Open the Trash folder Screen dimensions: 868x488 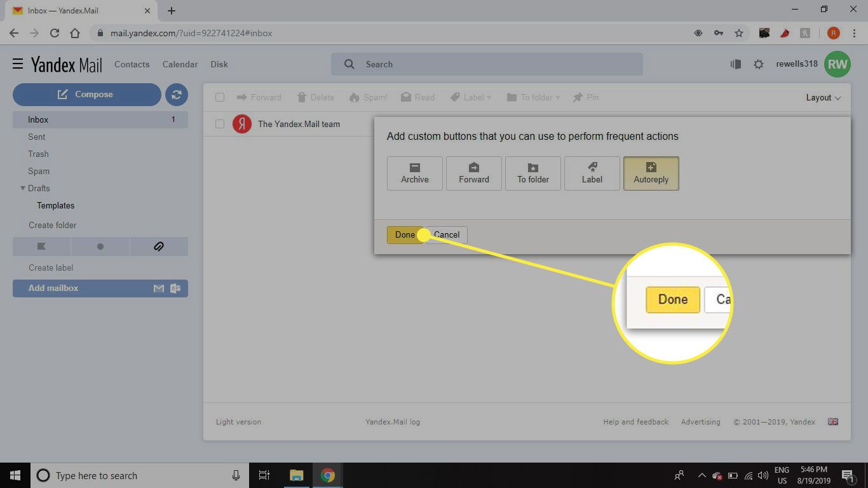pyautogui.click(x=38, y=154)
